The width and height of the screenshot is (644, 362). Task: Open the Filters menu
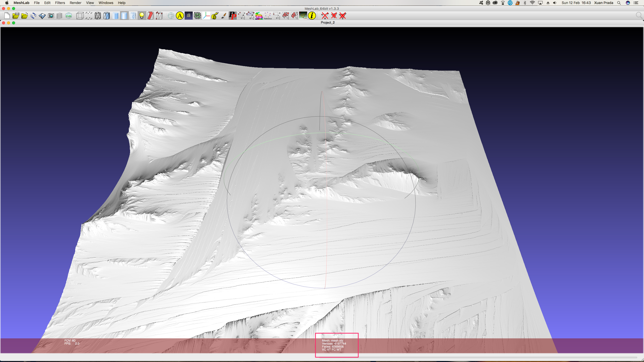coord(60,3)
